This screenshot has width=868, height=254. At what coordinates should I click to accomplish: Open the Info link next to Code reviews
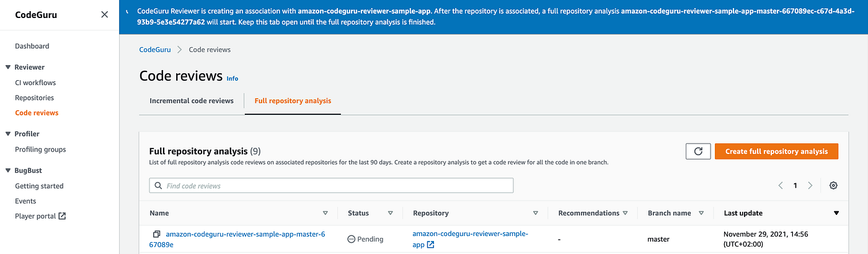tap(232, 79)
